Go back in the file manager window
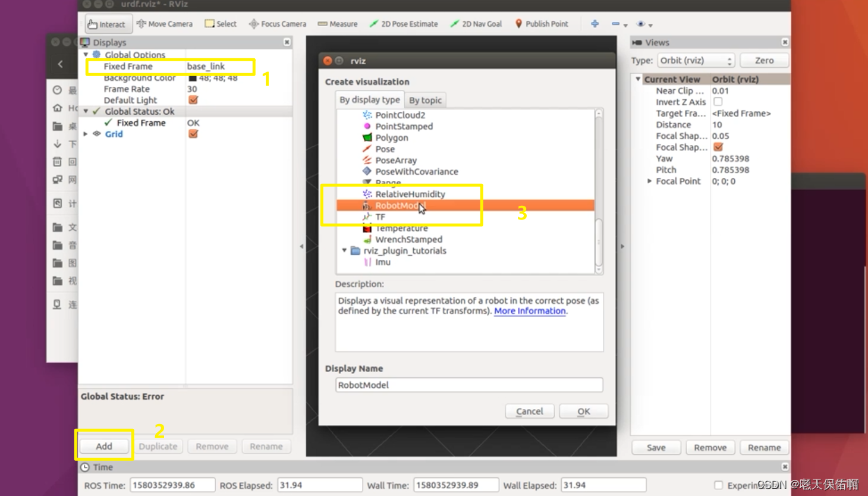Viewport: 868px width, 496px height. pos(60,64)
